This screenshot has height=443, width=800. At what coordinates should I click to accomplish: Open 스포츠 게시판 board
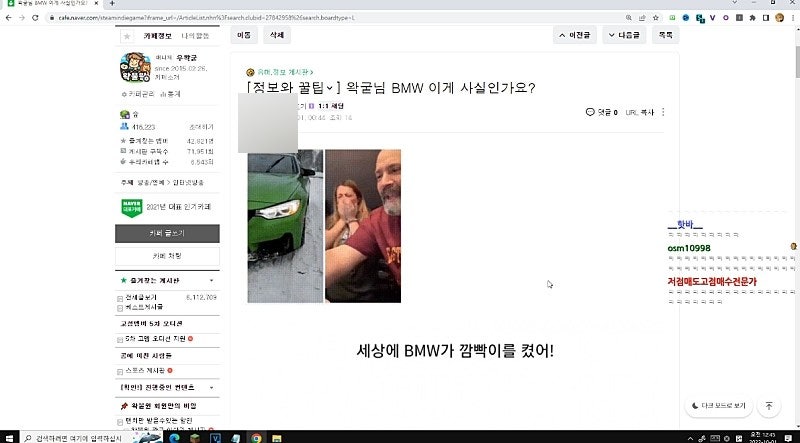coord(145,371)
